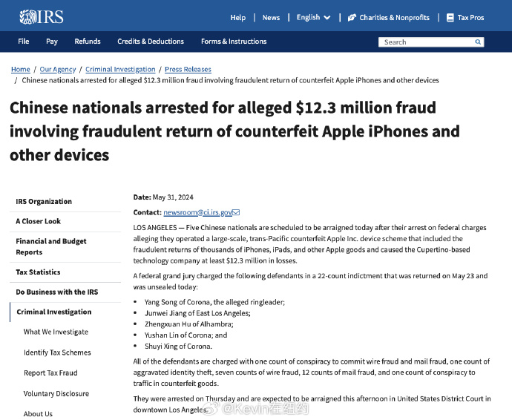Select Tax Statistics in sidebar

point(38,272)
